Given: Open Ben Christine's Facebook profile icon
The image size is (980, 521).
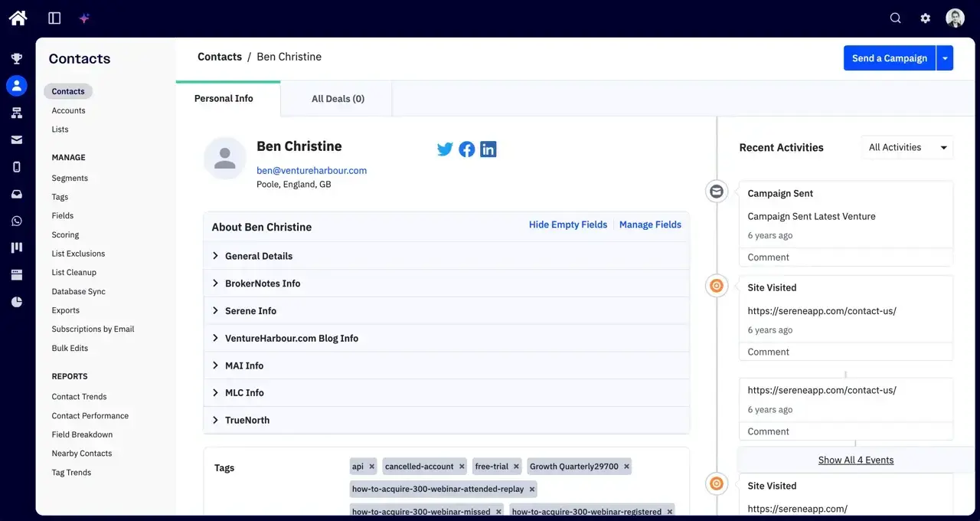Looking at the screenshot, I should coord(467,149).
